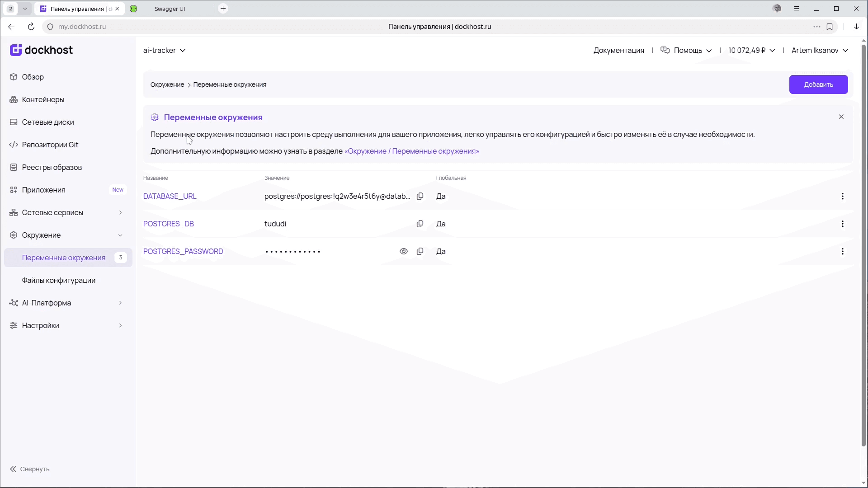Switch to the Swagger UI tab

(x=170, y=9)
